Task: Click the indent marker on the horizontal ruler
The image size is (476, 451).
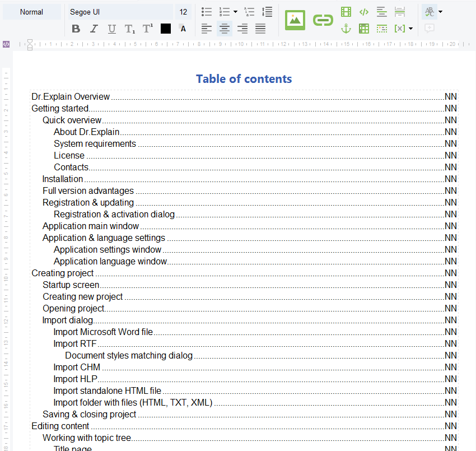Action: [30, 45]
